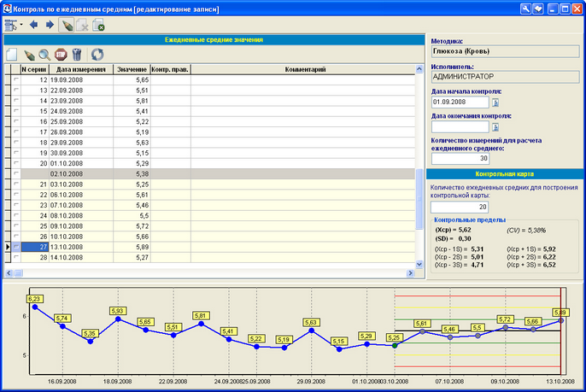Tick checkbox for row 22.09.2008
The height and width of the screenshot is (392, 586).
click(x=15, y=90)
